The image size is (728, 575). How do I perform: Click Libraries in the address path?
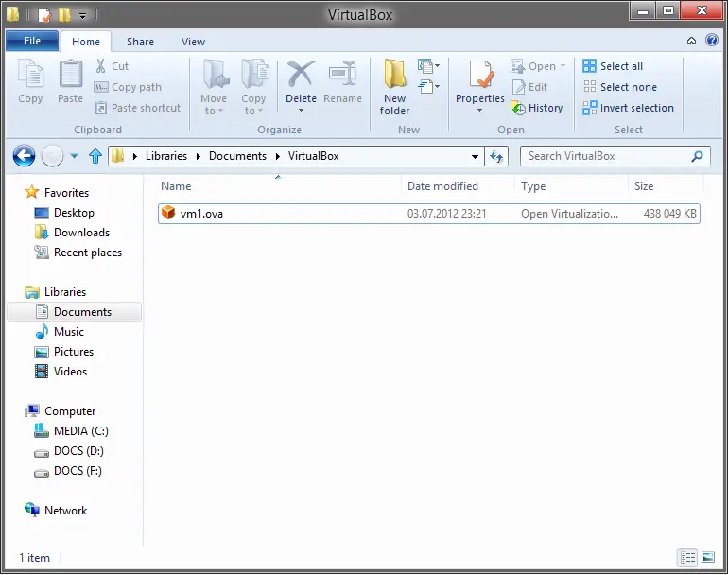[x=166, y=156]
